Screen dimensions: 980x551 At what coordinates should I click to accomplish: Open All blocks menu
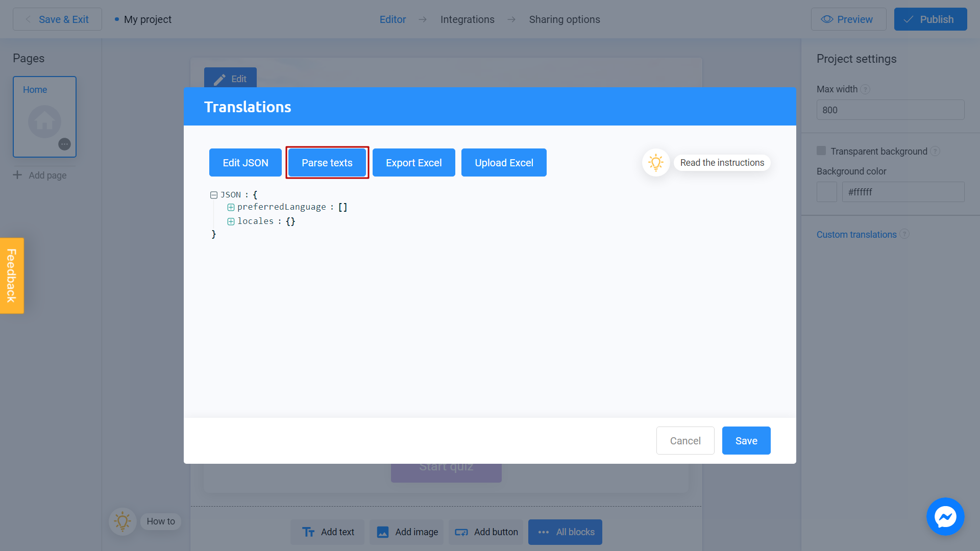tap(565, 532)
